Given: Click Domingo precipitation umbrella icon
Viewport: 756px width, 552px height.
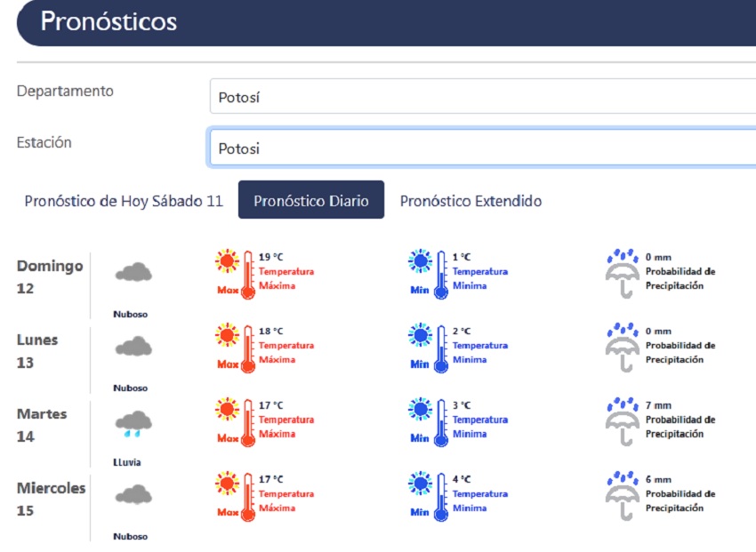Looking at the screenshot, I should point(623,273).
